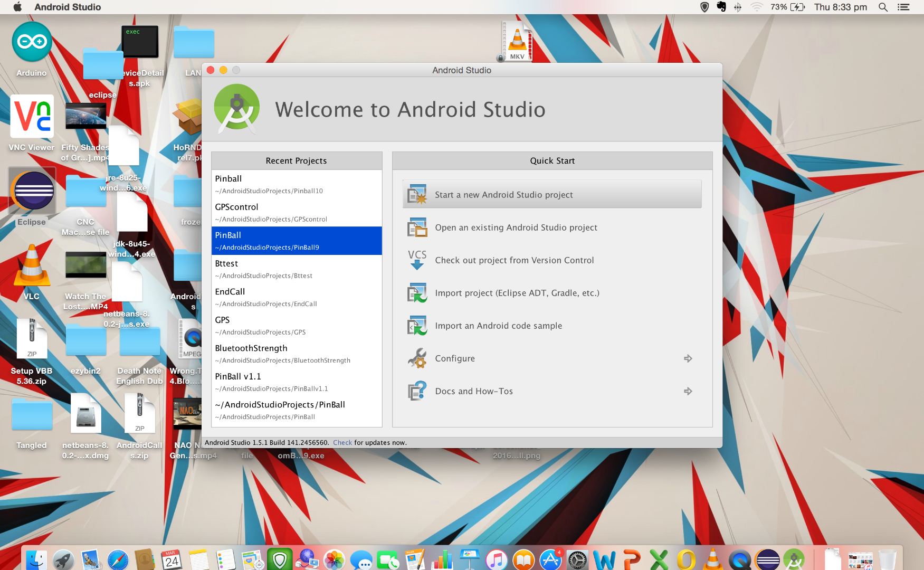The width and height of the screenshot is (924, 570).
Task: Open Trash in the Dock
Action: [x=888, y=559]
